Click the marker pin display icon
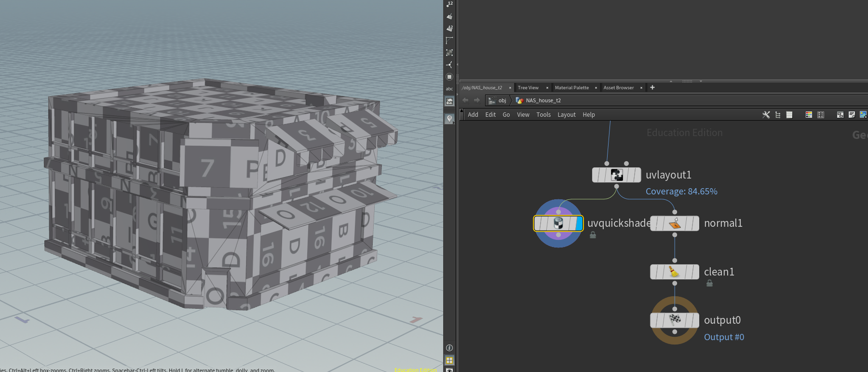Image resolution: width=868 pixels, height=372 pixels. [449, 119]
